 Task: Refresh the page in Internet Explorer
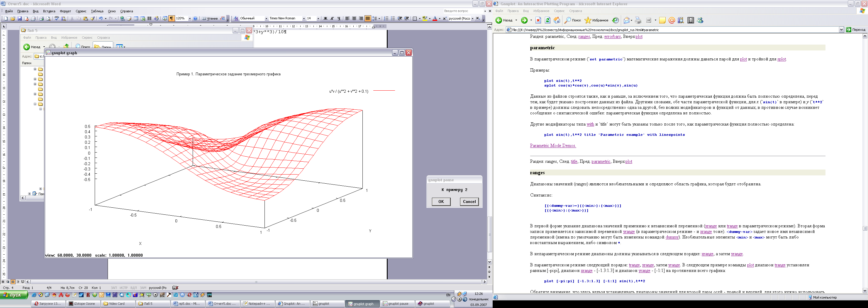coord(547,20)
